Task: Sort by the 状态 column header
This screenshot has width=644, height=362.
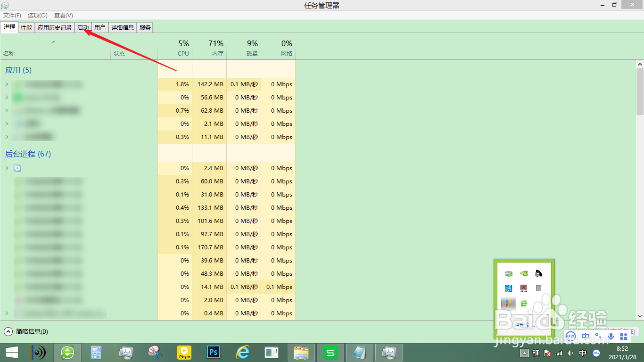Action: tap(134, 49)
